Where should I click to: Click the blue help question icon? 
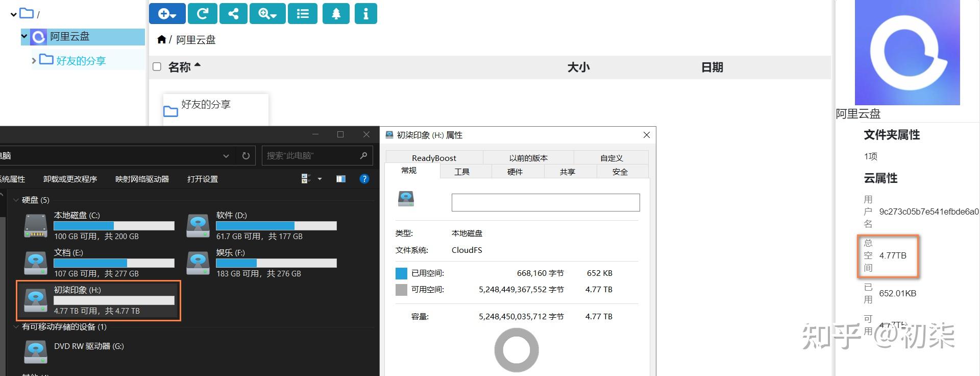(364, 179)
